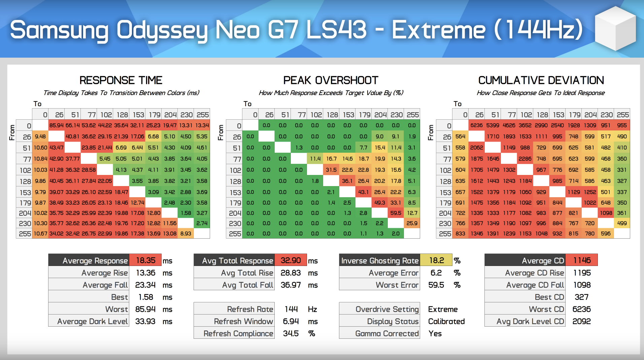This screenshot has height=360, width=644.
Task: Click the peak overshoot subtitle text
Action: (331, 93)
